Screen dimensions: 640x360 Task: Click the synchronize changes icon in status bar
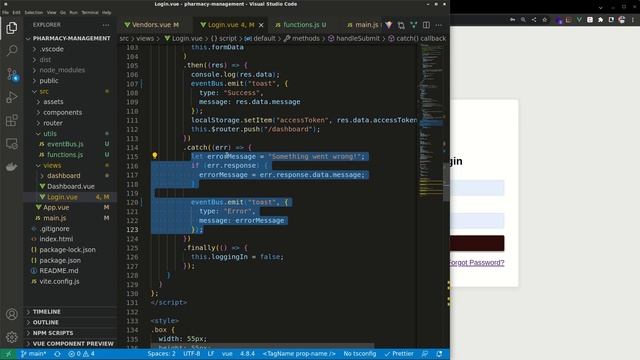[57, 354]
